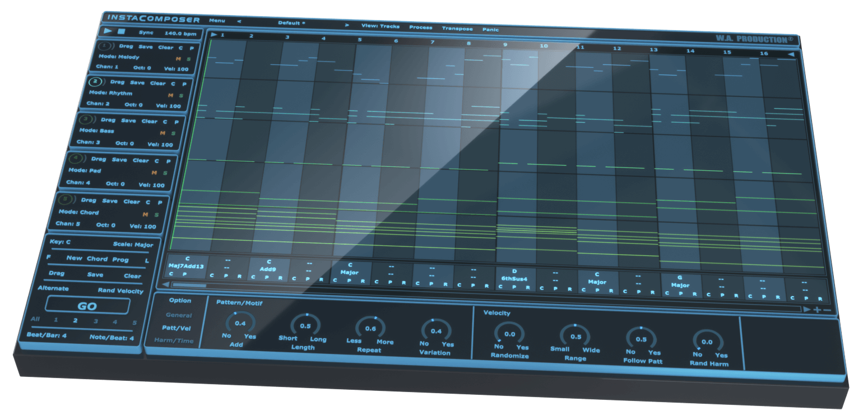Clear track 2 with its Clear button
868x420 pixels.
[x=158, y=83]
